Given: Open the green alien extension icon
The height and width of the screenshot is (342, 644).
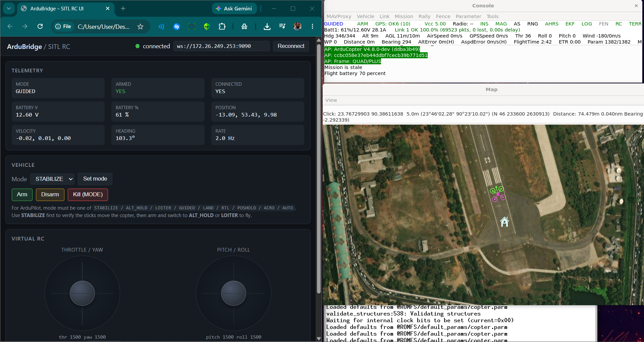Looking at the screenshot, I should click(x=207, y=26).
